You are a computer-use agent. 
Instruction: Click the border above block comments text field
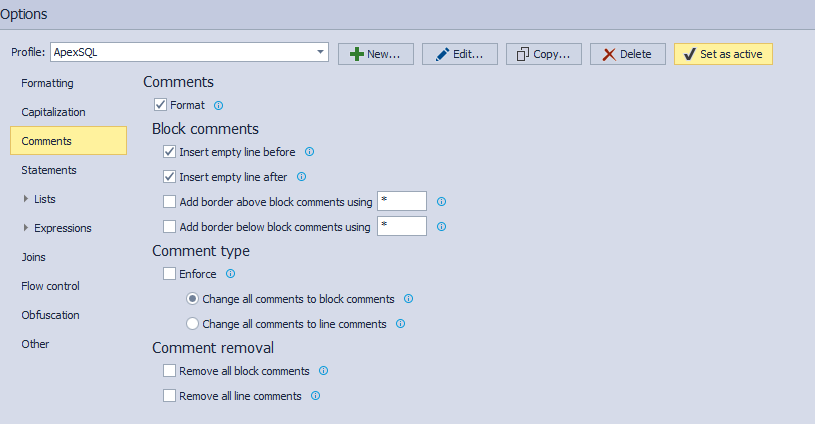[x=402, y=202]
